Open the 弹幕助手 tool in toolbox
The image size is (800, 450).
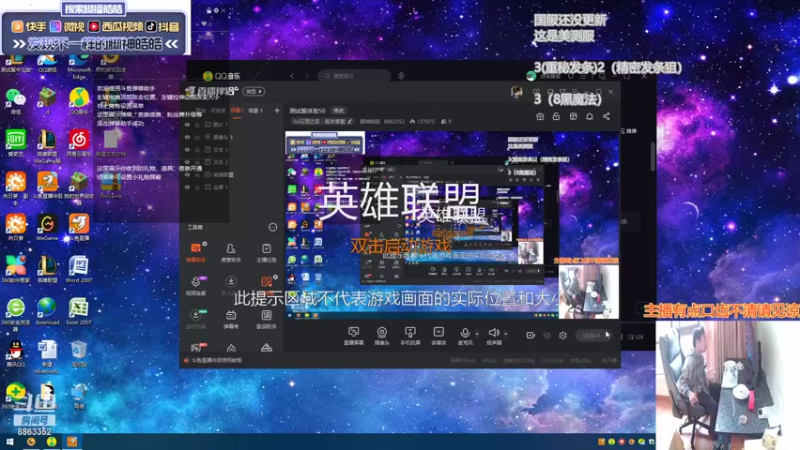(x=196, y=252)
